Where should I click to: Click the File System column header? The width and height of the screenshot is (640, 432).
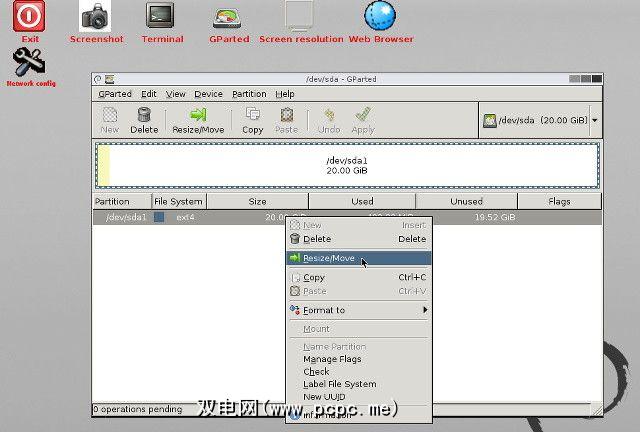pyautogui.click(x=179, y=201)
